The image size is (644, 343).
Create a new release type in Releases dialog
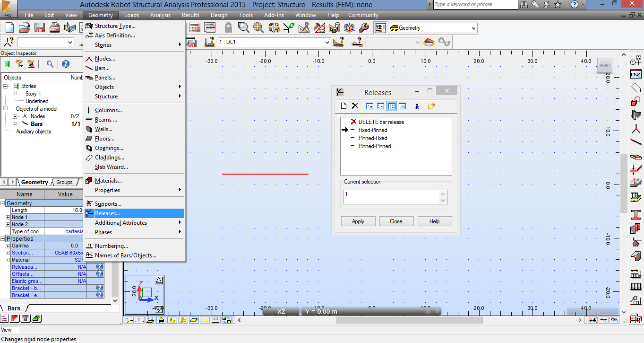click(343, 106)
